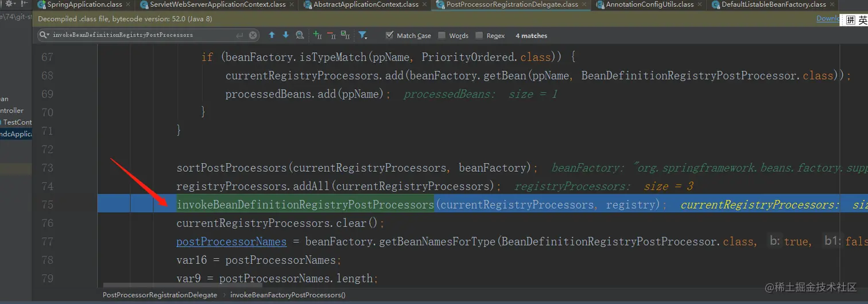Screen dimensions: 868x304
Task: Jump to next search occurrence arrow
Action: tap(285, 35)
